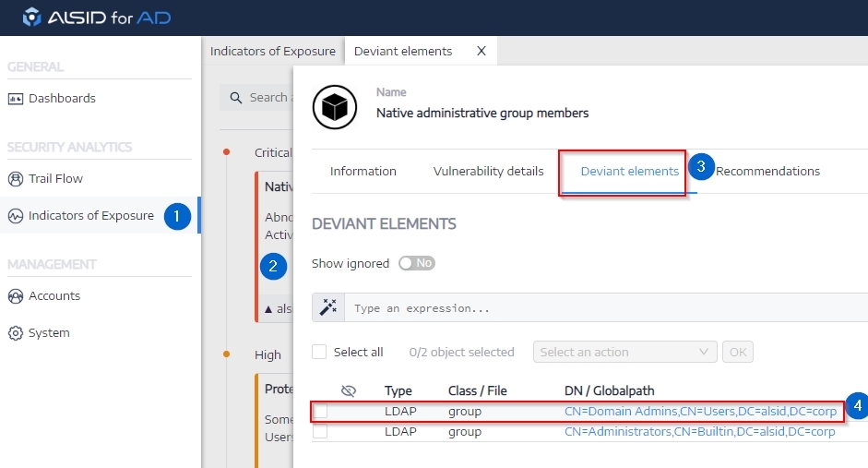Click the Alsid for AD logo
The width and height of the screenshot is (868, 468).
tap(97, 18)
